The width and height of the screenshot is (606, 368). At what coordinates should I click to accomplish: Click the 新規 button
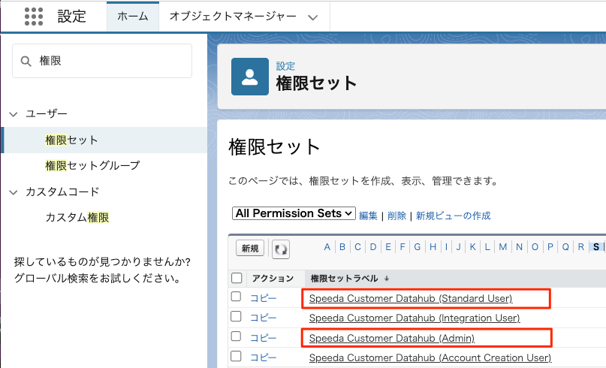coord(250,248)
